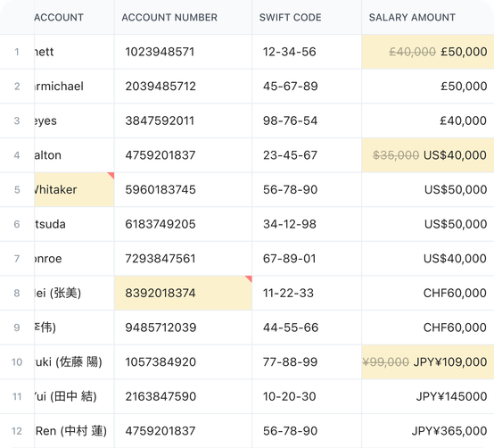This screenshot has height=448, width=494.
Task: Select the ACCOUNT column header
Action: click(x=74, y=17)
